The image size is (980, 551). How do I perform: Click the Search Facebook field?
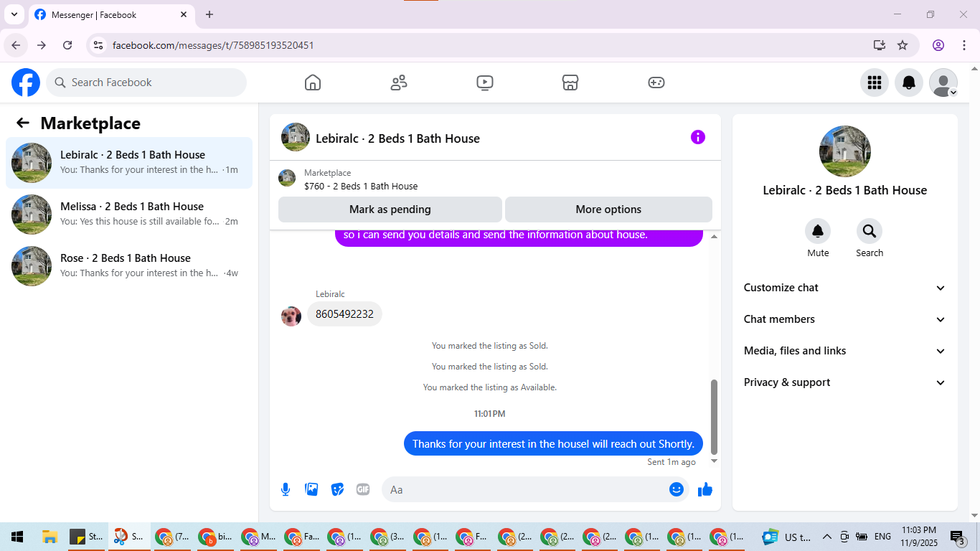146,83
